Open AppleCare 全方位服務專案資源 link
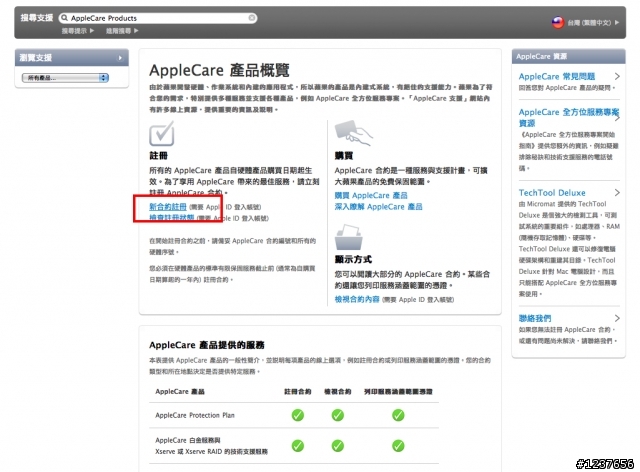 [569, 118]
